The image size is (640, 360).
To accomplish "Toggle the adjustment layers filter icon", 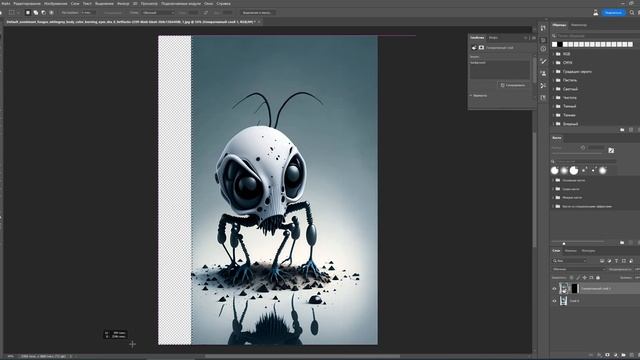I will pyautogui.click(x=609, y=261).
